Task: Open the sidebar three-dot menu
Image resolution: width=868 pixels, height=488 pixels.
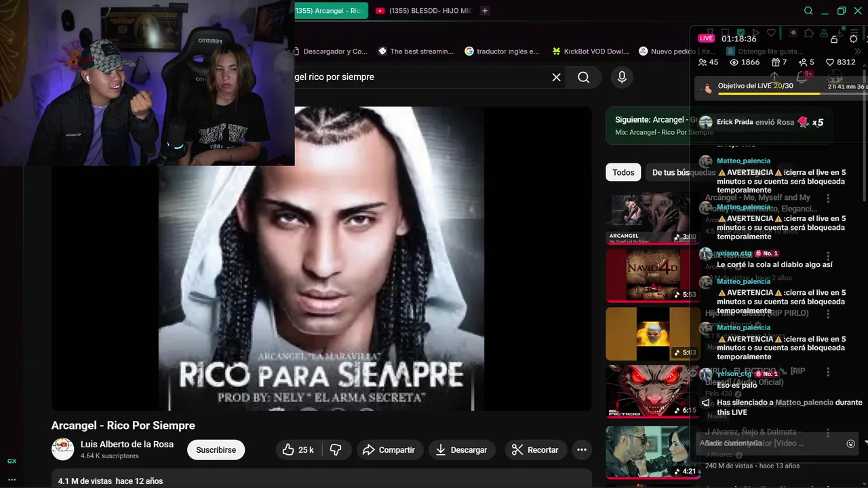Action: 12,479
